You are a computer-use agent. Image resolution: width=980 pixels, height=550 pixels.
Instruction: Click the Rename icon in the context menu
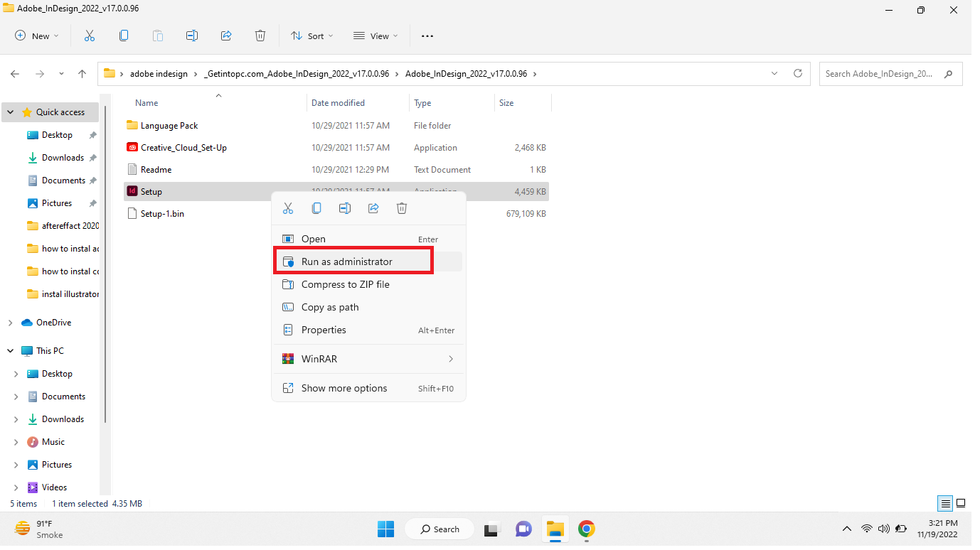click(345, 208)
